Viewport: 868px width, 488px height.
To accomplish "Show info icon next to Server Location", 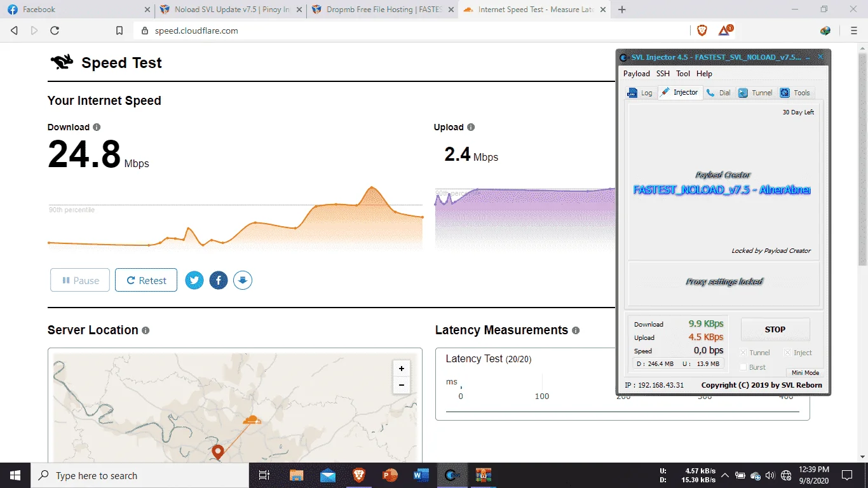I will pos(146,330).
